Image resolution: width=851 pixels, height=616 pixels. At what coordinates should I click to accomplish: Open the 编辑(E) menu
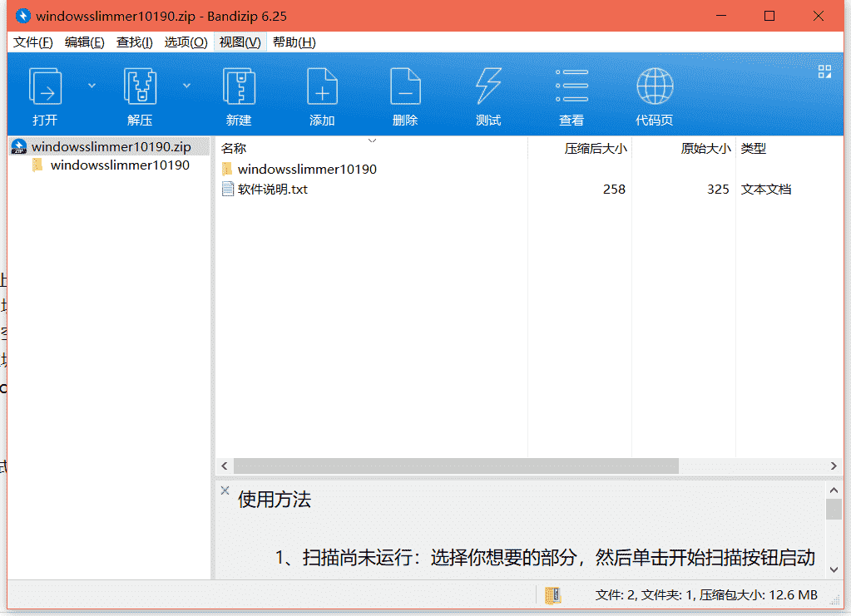(x=84, y=42)
